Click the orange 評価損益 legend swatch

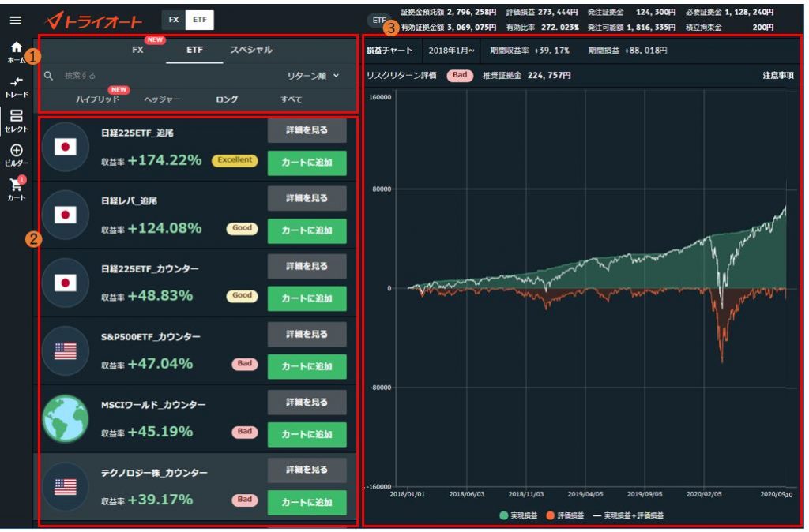pos(550,515)
